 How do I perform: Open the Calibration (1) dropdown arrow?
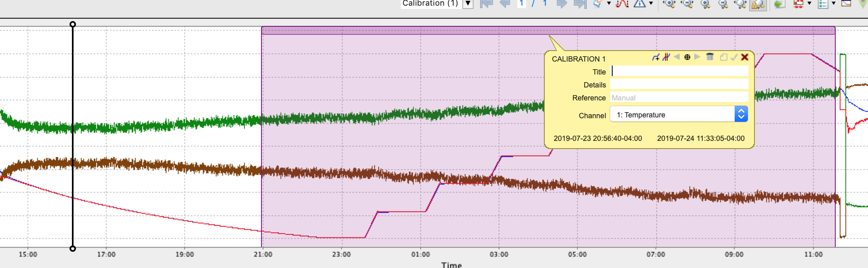tap(468, 4)
